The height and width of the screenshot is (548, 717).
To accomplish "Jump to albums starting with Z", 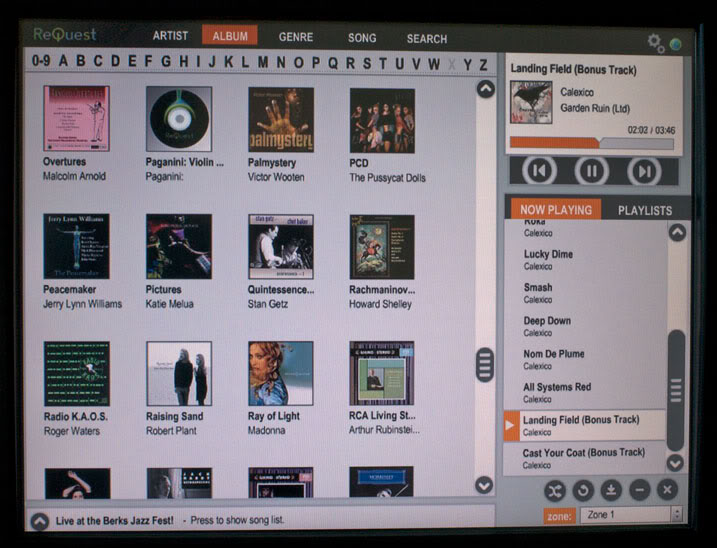I will 483,64.
